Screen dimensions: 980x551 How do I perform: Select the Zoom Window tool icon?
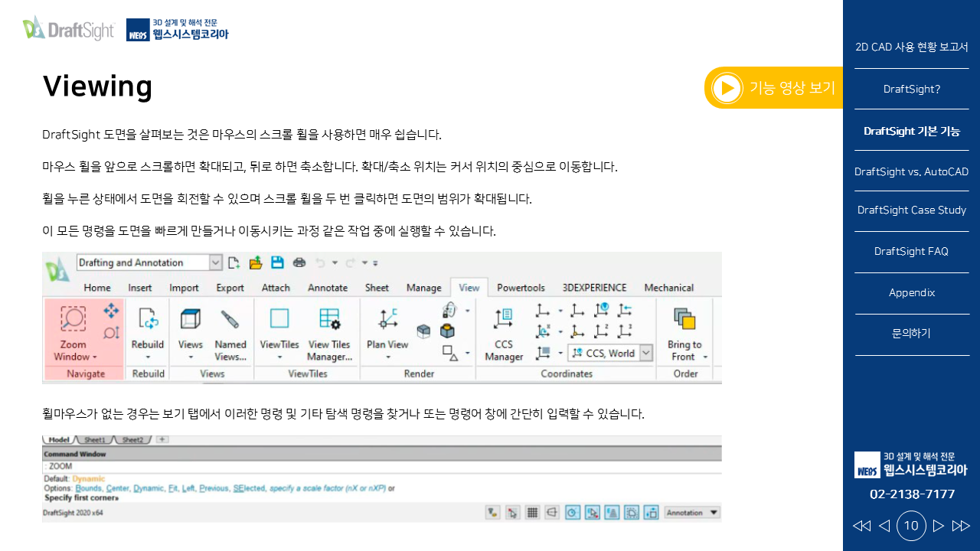tap(73, 319)
